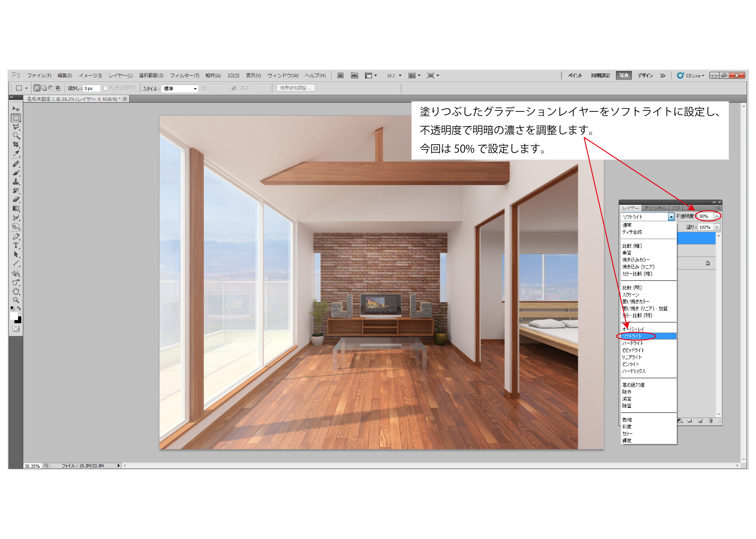Select the Crop tool
756x539 pixels.
16,144
